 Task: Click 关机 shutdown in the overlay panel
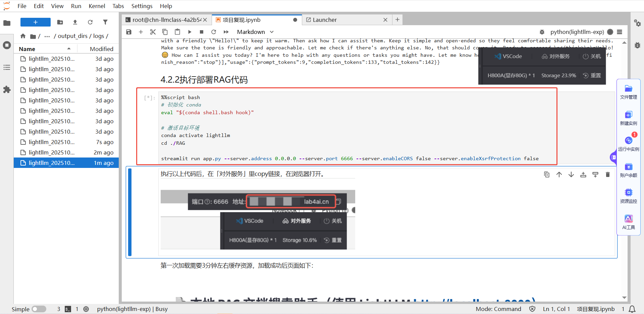[x=592, y=56]
